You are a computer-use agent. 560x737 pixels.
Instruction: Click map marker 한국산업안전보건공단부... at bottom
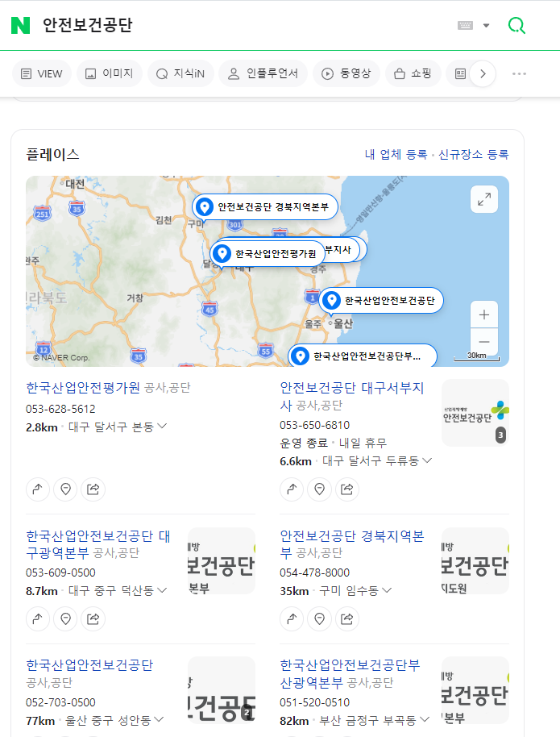(363, 356)
